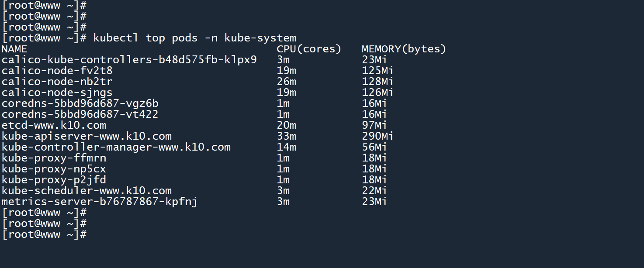Click the kube-controller-manager-www.k10.com pod name
Image resolution: width=644 pixels, height=268 pixels.
[116, 147]
